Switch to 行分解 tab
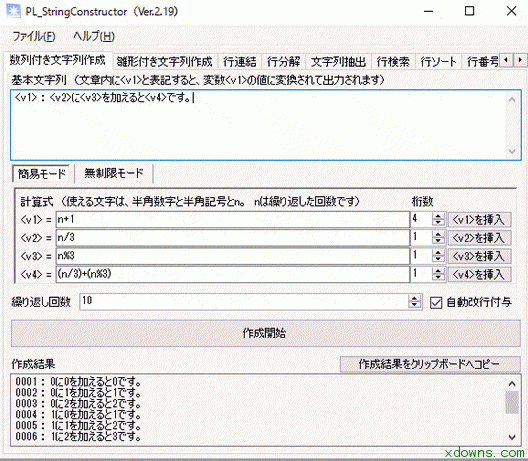Screen dimensions: 528x461 coord(283,62)
